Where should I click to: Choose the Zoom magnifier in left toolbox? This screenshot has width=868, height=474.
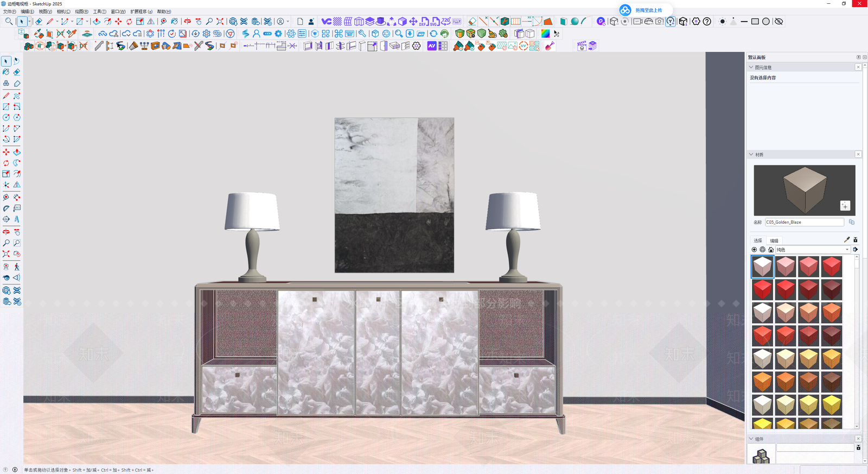(x=6, y=243)
